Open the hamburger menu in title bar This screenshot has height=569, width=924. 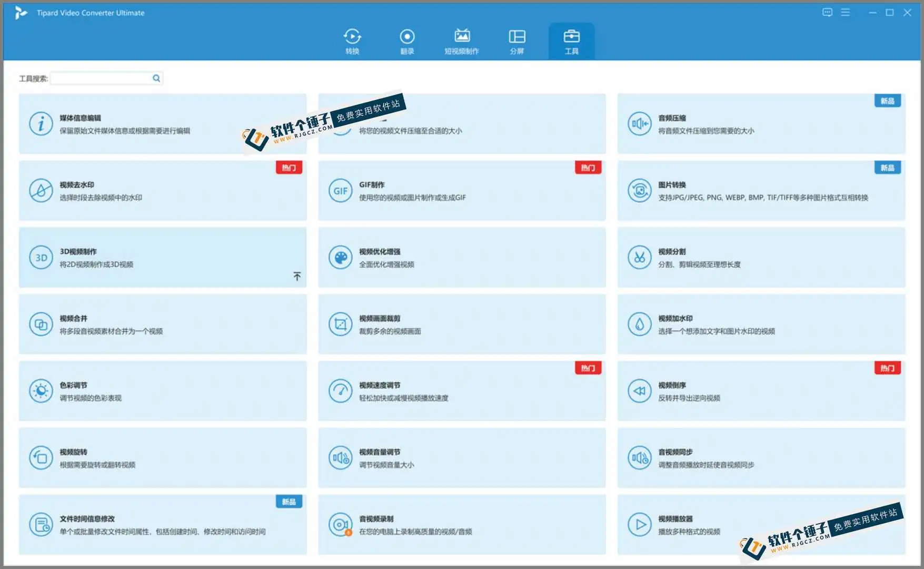pyautogui.click(x=845, y=12)
